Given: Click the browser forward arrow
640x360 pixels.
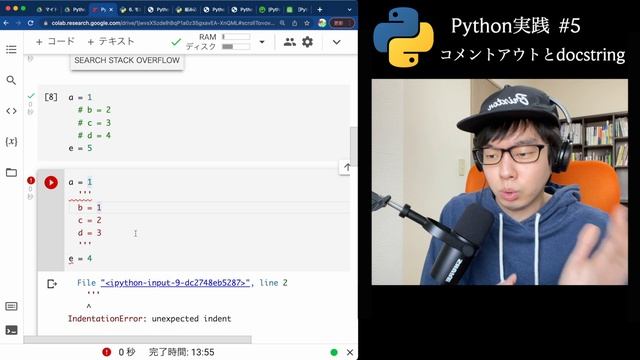Looking at the screenshot, I should (x=18, y=23).
